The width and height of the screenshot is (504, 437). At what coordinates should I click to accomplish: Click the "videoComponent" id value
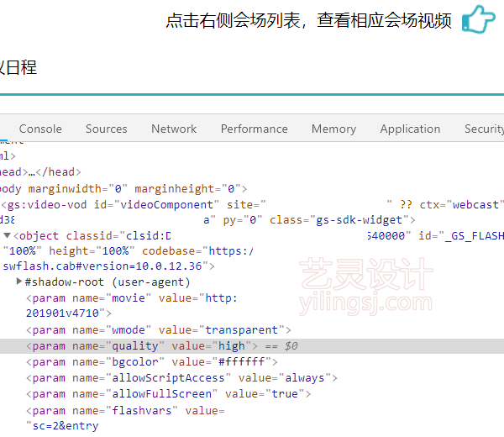point(166,204)
